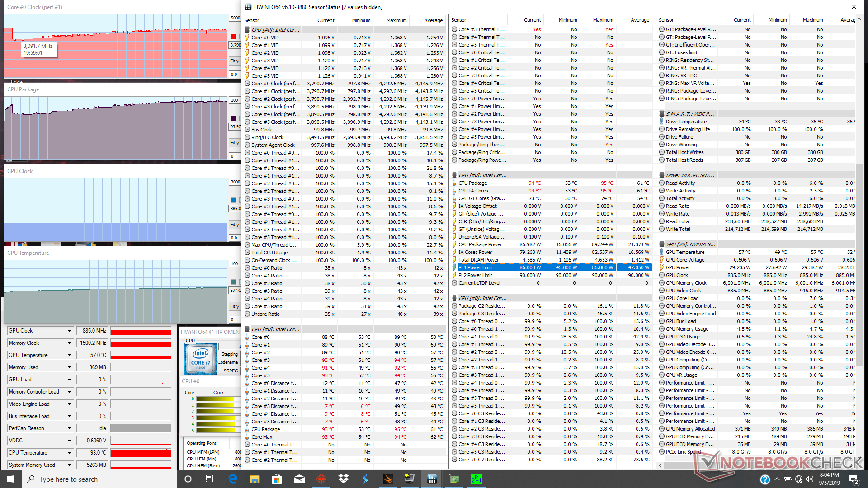Click the Maximum column header in first panel

[x=396, y=20]
